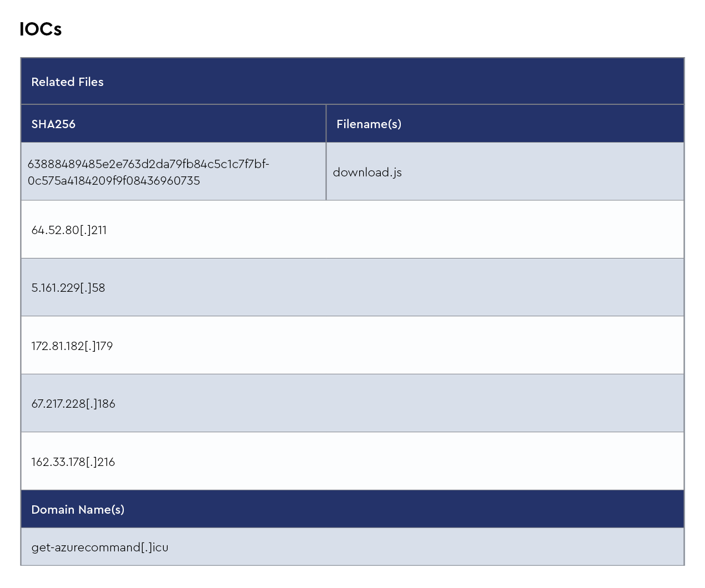The height and width of the screenshot is (588, 705).
Task: Click the SHA256 column header
Action: click(53, 124)
